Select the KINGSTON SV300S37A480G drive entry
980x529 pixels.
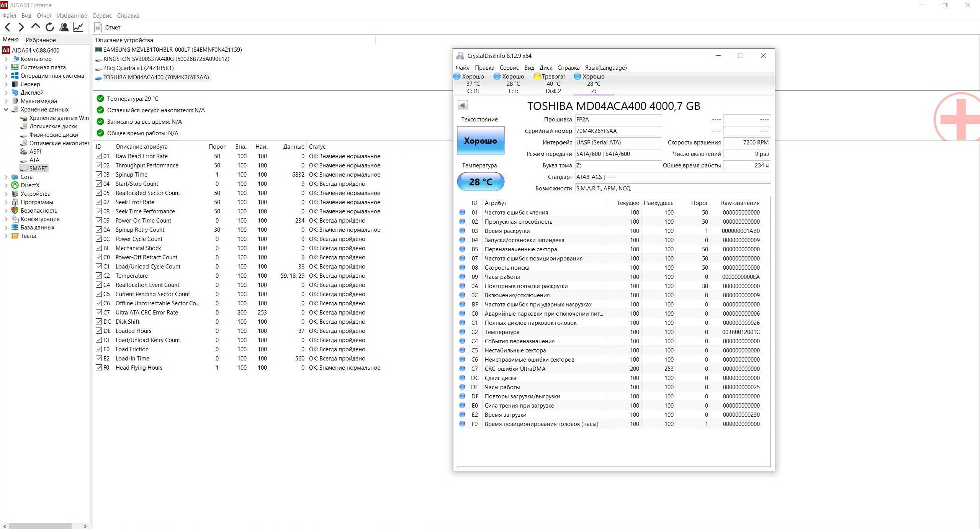point(162,59)
